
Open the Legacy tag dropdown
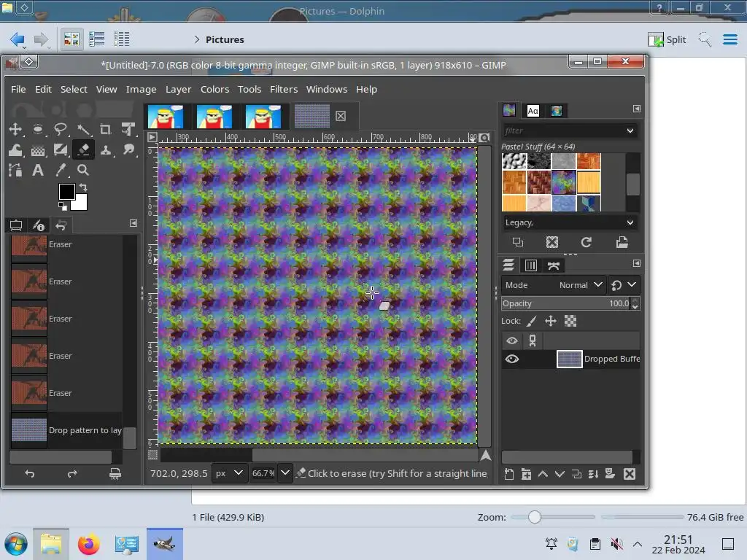(x=630, y=222)
